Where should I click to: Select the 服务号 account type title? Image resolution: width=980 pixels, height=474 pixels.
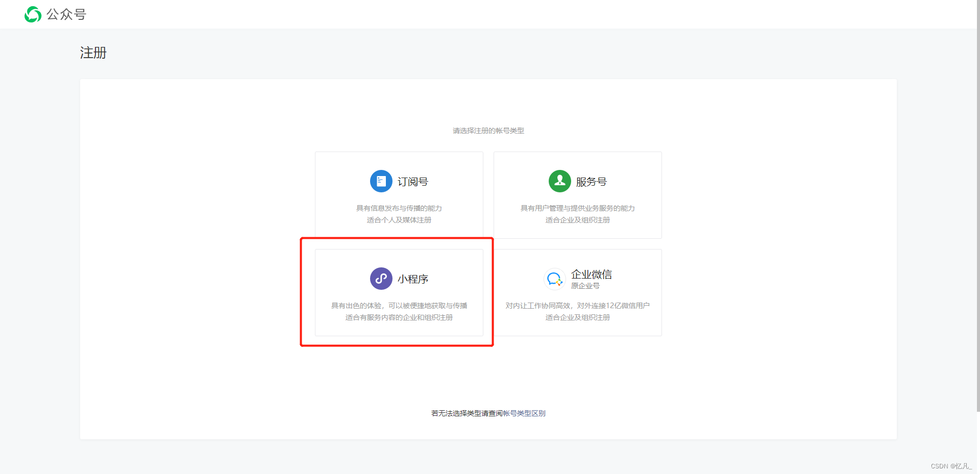[x=592, y=182]
